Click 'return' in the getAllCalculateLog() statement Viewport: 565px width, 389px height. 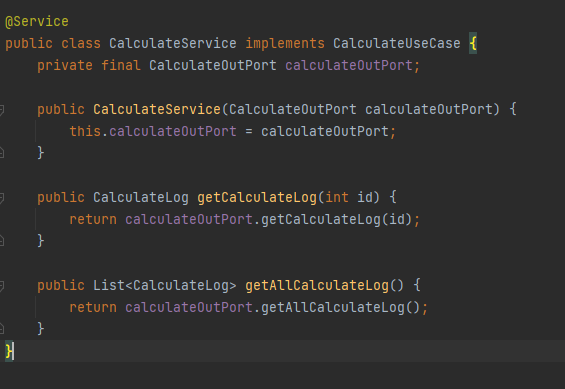[93, 308]
